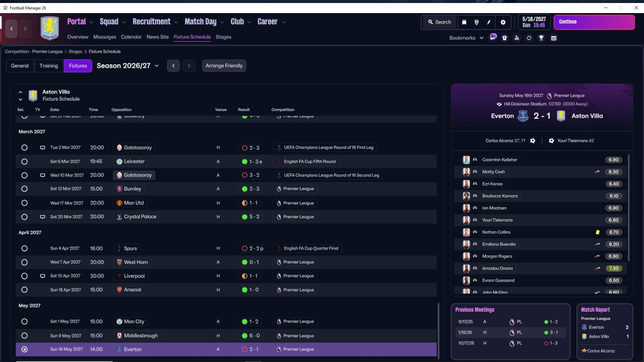This screenshot has height=362, width=644.
Task: Click the Everton crest in the match header
Action: point(523,116)
